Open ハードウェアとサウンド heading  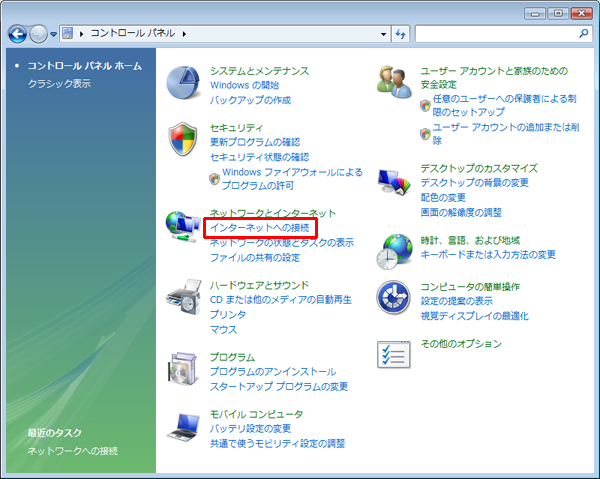click(x=259, y=285)
